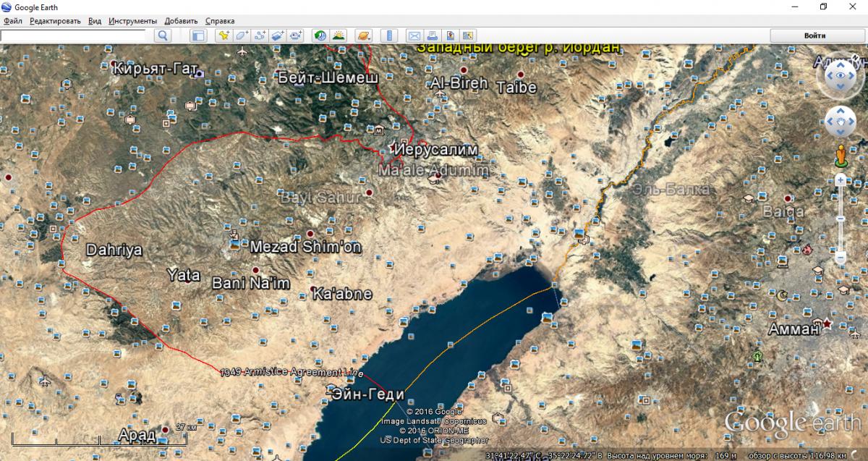Add an image overlay
Screen dimensions: 868x461
click(278, 35)
